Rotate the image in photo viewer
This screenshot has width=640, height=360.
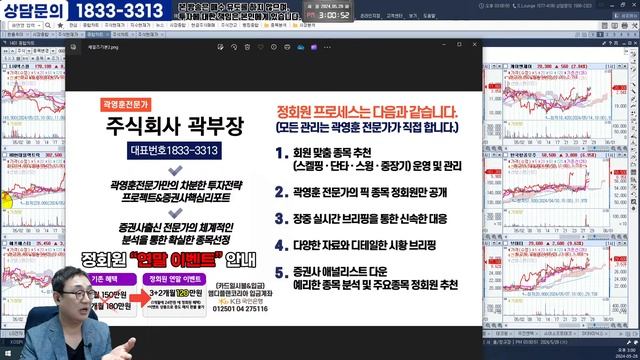point(234,47)
